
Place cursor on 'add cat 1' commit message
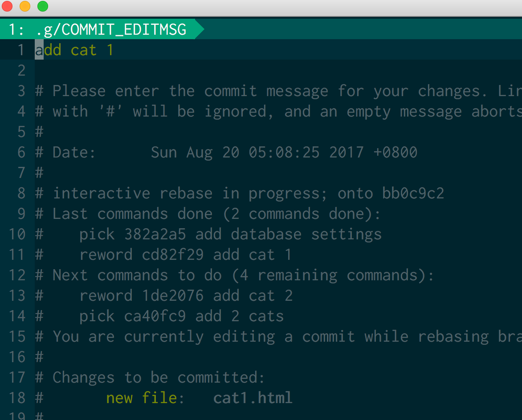point(75,50)
